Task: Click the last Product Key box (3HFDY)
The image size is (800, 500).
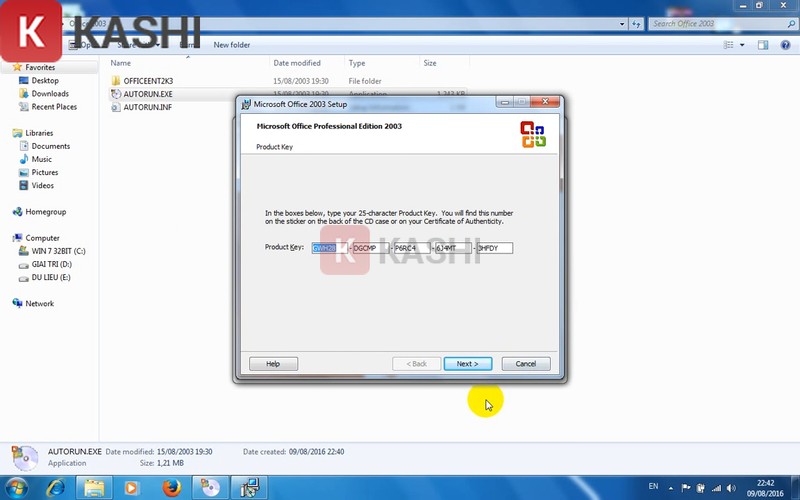Action: (494, 247)
